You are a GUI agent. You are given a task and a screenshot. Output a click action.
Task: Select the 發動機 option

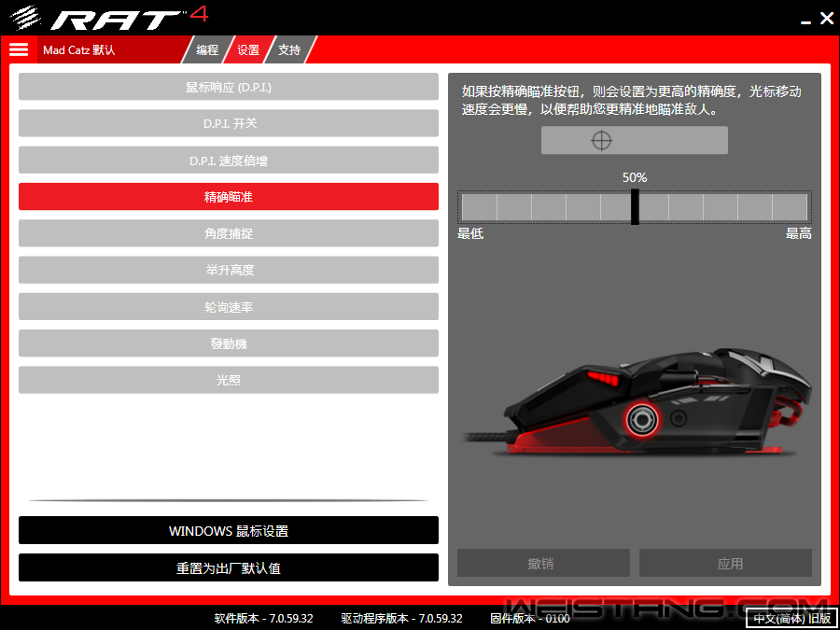tap(229, 343)
